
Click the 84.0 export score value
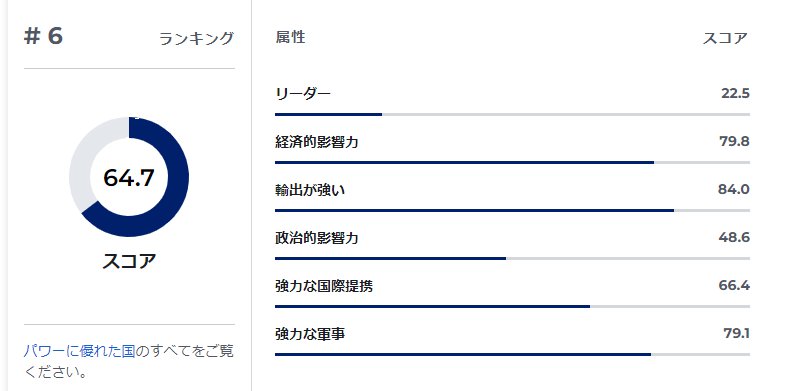pyautogui.click(x=733, y=189)
